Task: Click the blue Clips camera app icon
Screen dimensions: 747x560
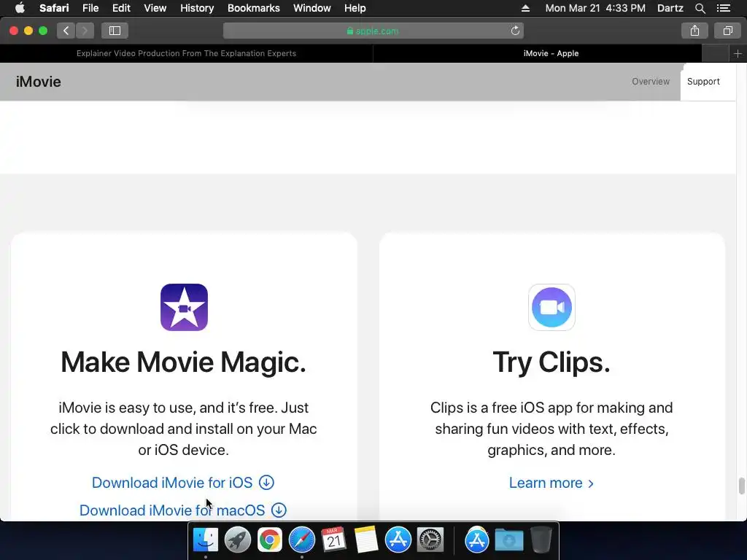Action: tap(551, 307)
